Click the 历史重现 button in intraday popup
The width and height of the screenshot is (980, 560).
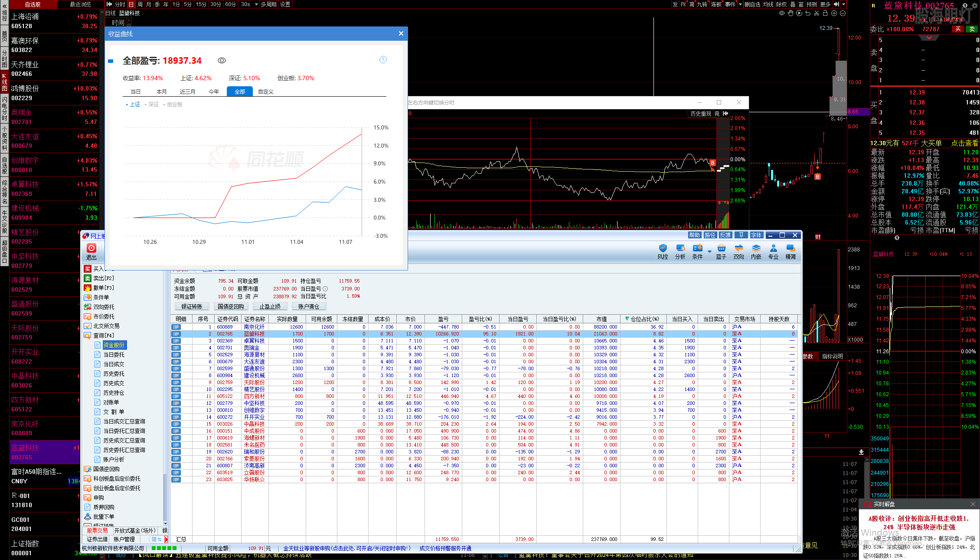pos(701,114)
